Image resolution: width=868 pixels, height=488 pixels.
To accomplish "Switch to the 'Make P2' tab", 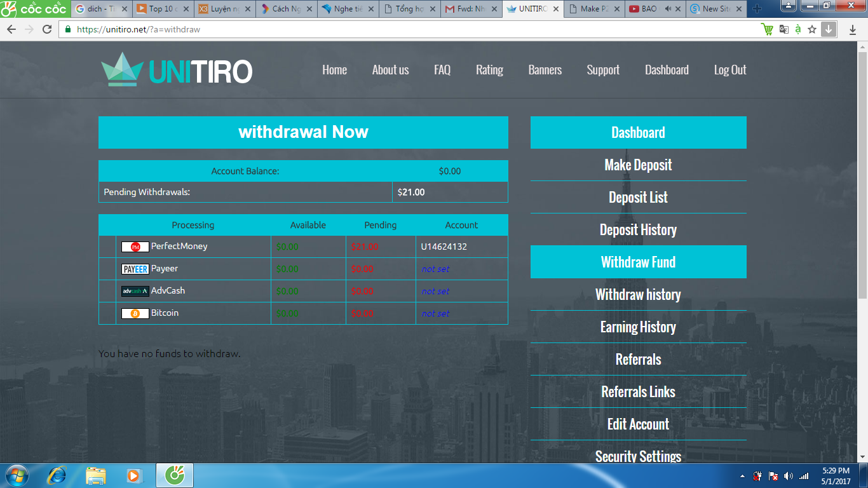I will coord(594,9).
